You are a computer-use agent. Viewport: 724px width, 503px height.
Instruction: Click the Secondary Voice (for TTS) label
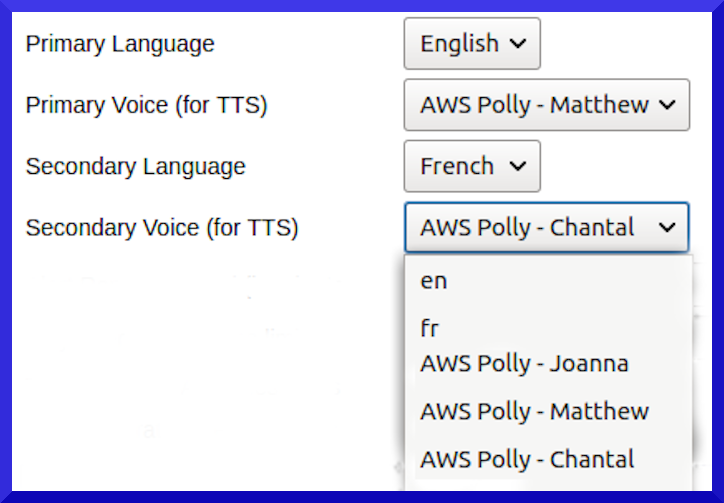(x=162, y=228)
